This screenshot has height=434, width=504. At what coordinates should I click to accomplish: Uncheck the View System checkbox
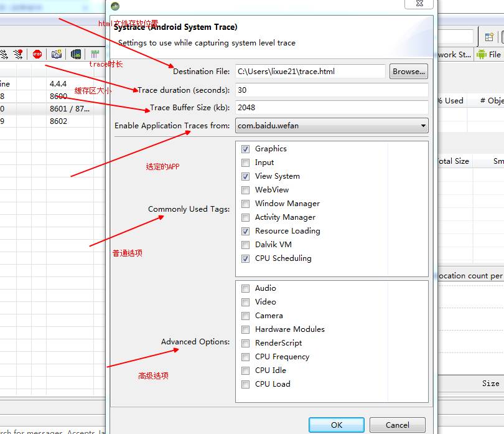[x=245, y=176]
